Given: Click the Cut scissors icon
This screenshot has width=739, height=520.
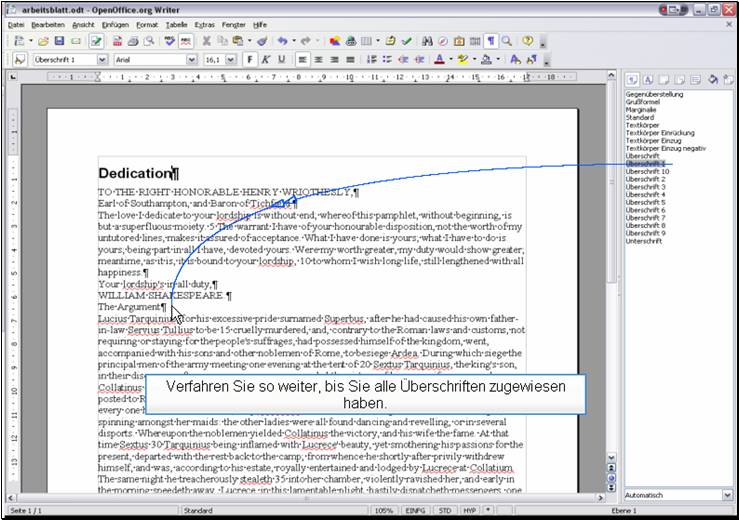Looking at the screenshot, I should [x=207, y=41].
